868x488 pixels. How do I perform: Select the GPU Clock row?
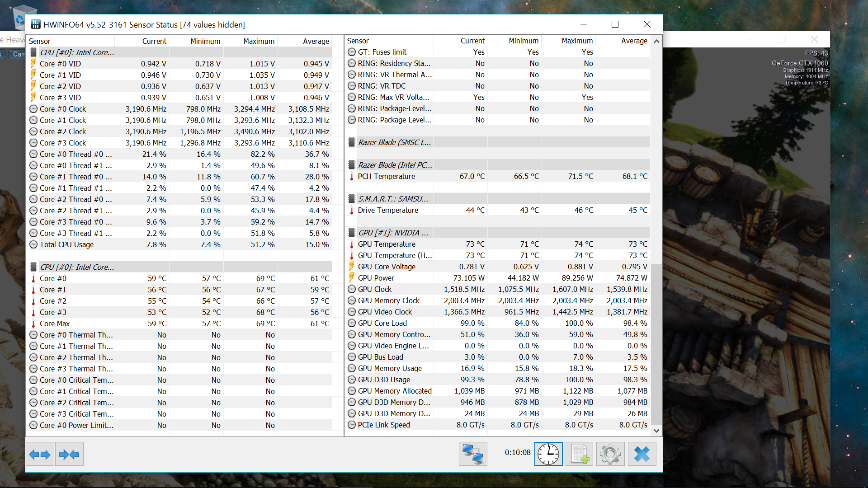[498, 289]
